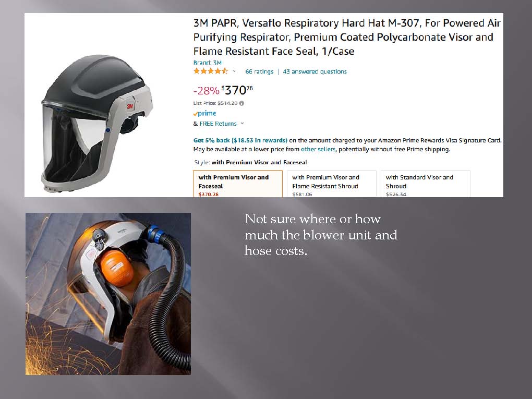Screen dimensions: 532x399
Task: Click the hard hat product image
Action: point(97,124)
